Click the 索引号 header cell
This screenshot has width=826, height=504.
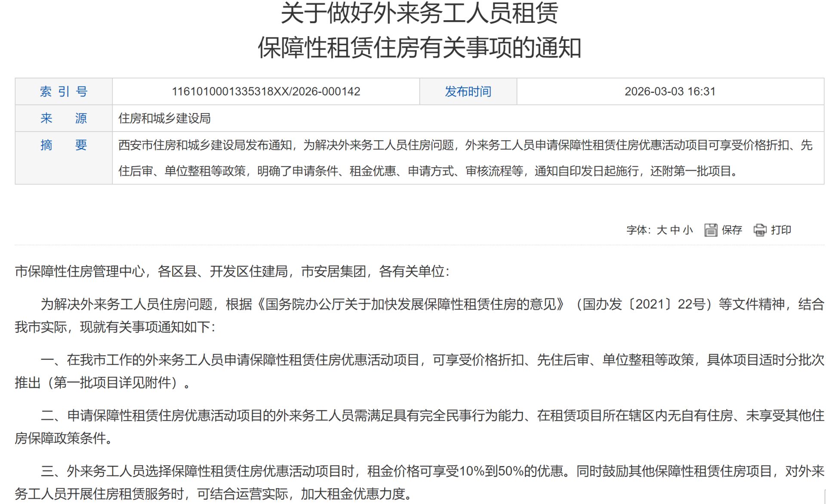(64, 92)
